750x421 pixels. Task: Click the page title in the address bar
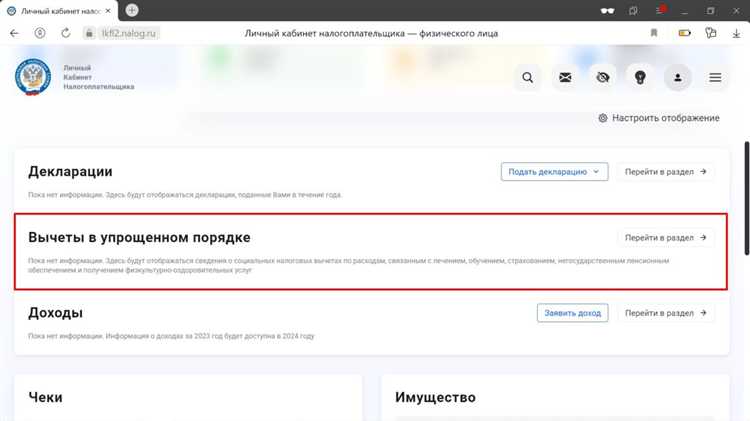click(371, 33)
